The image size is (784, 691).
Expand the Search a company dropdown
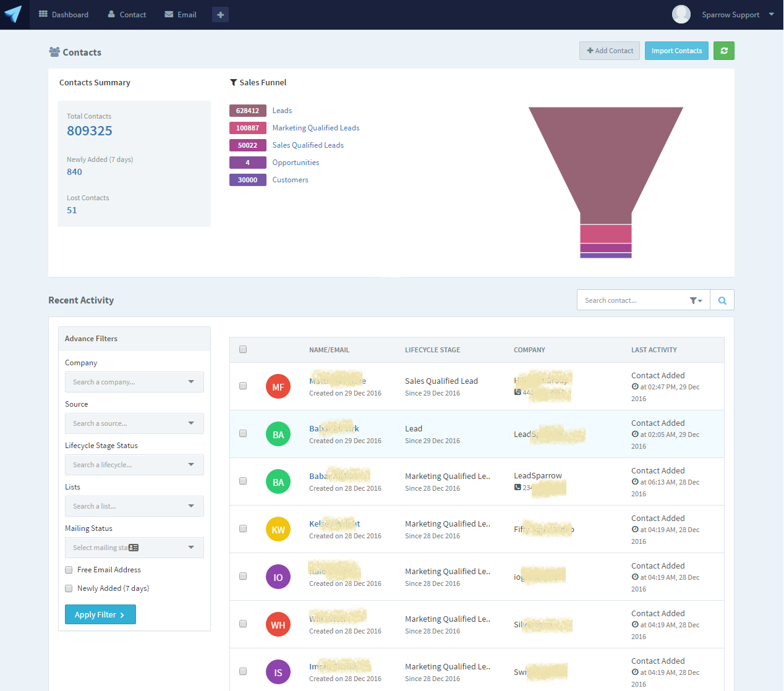[134, 382]
